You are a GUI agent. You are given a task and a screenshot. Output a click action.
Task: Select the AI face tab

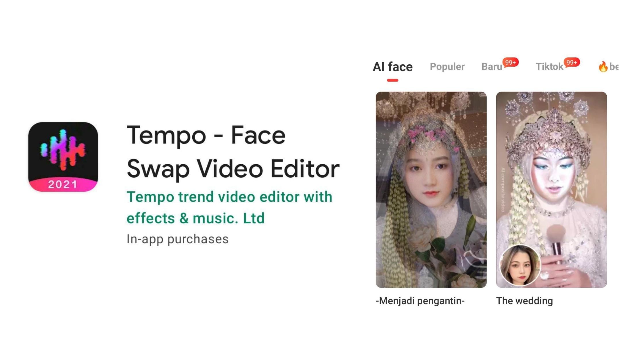392,67
